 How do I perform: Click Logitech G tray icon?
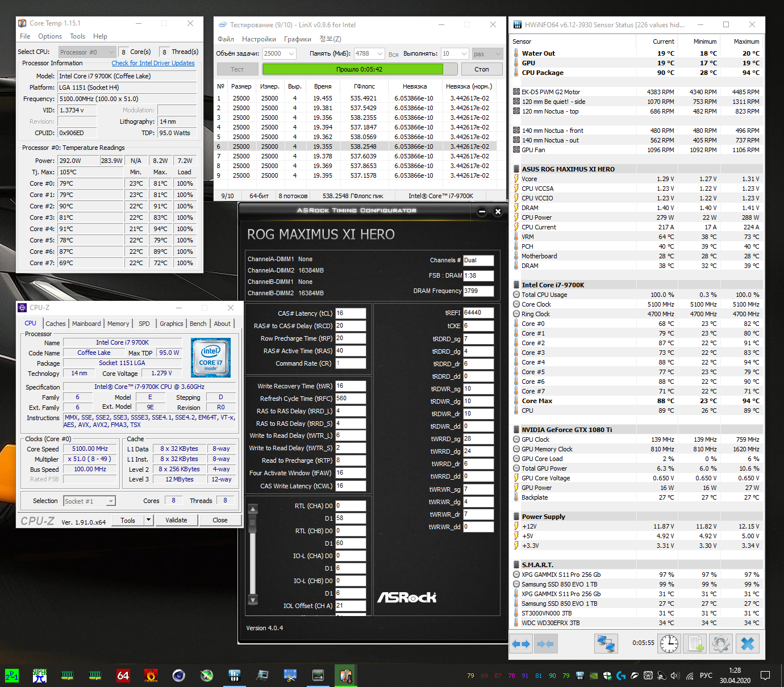[x=621, y=676]
